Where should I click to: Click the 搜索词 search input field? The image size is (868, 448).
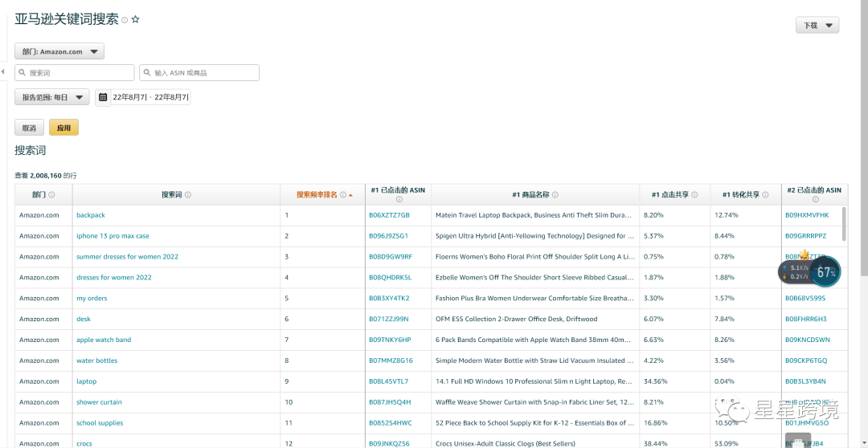click(x=75, y=73)
